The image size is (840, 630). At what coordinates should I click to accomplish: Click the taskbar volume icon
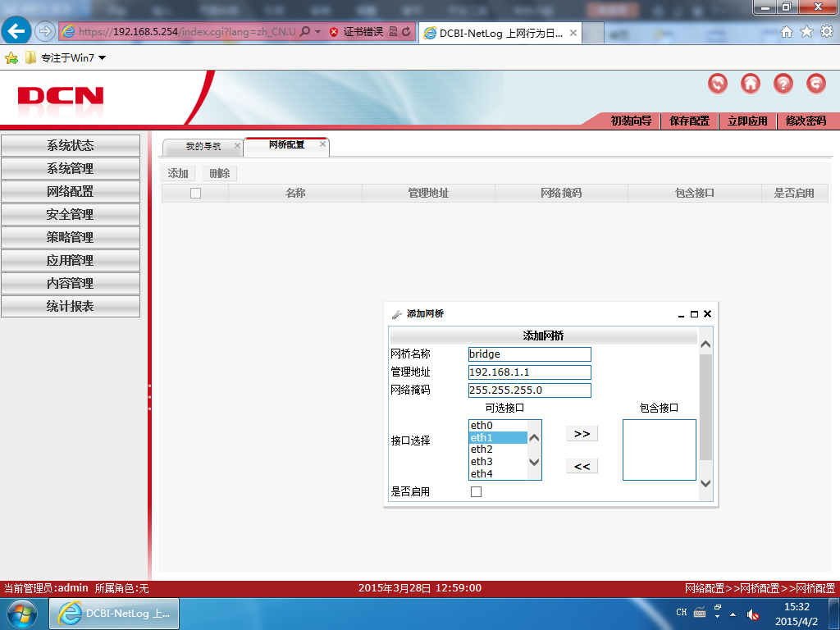point(753,614)
